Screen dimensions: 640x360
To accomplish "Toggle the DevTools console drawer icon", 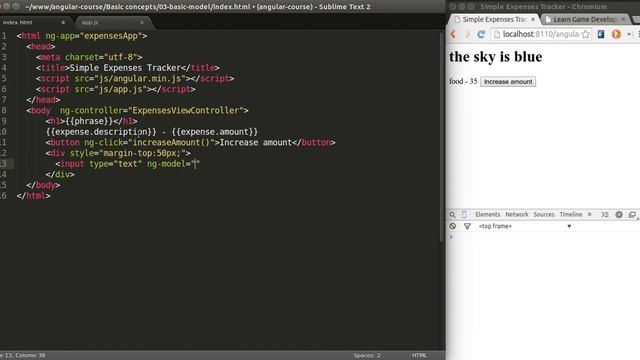I will [605, 215].
